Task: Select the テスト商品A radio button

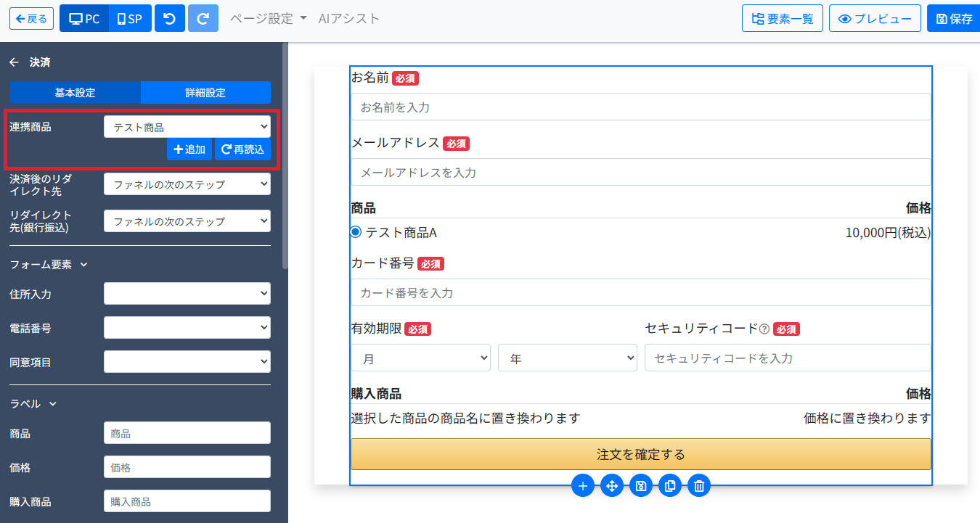Action: 356,232
